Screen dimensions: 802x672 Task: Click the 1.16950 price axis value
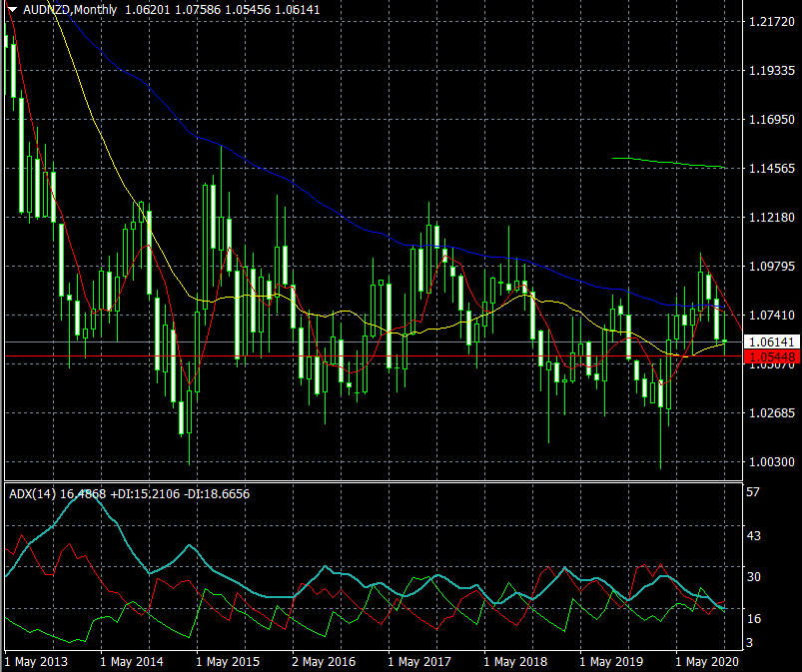[772, 120]
